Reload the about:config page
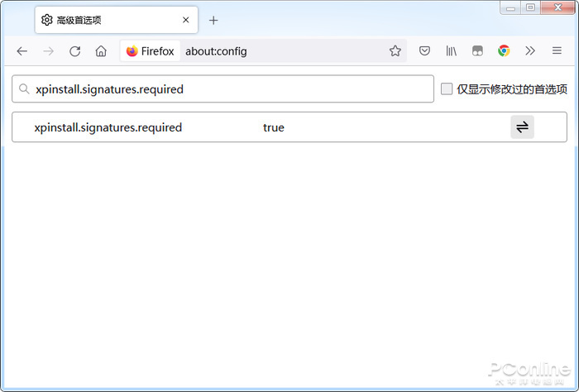 pos(75,51)
